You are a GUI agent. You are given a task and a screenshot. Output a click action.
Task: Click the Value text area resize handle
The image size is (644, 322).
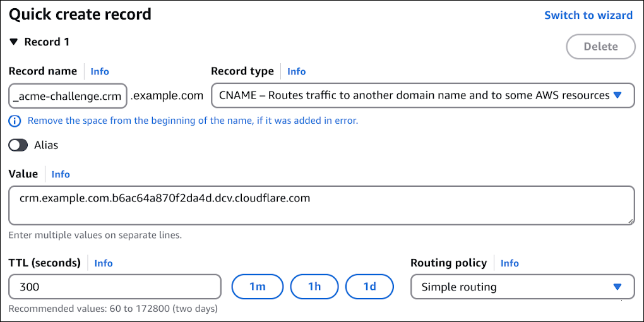630,221
